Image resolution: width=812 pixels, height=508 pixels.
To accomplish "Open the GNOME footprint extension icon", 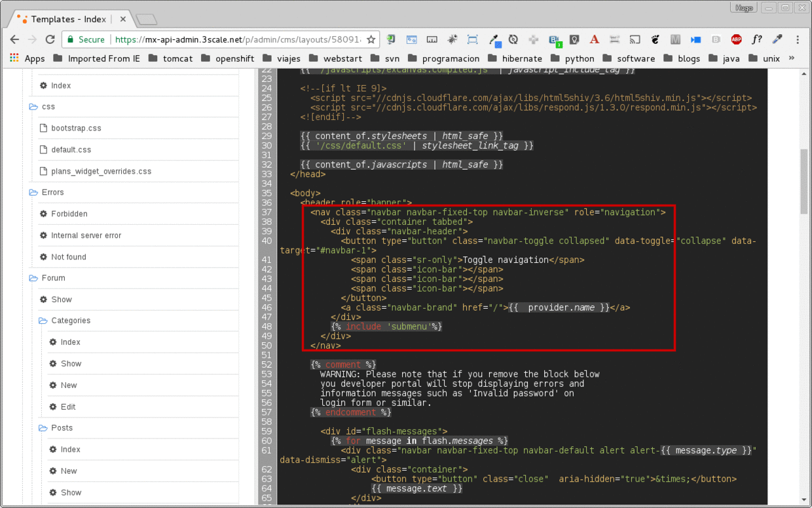I will 655,39.
